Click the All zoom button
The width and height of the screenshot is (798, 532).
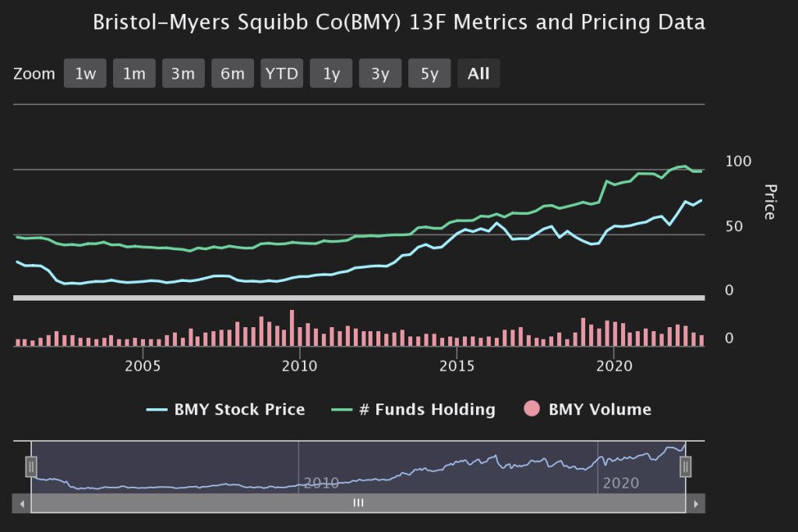pyautogui.click(x=478, y=74)
